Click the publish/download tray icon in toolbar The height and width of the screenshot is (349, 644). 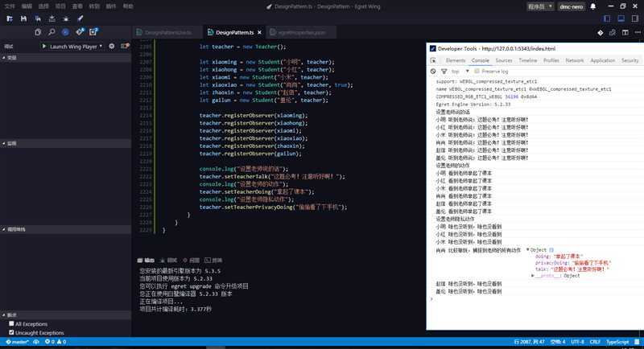point(52,18)
